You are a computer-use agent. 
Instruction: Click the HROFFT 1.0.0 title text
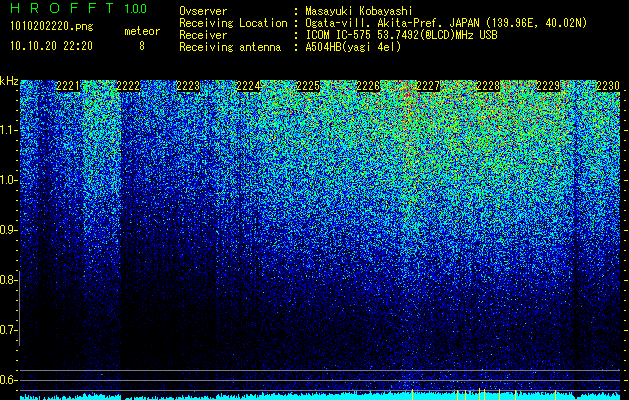point(78,8)
